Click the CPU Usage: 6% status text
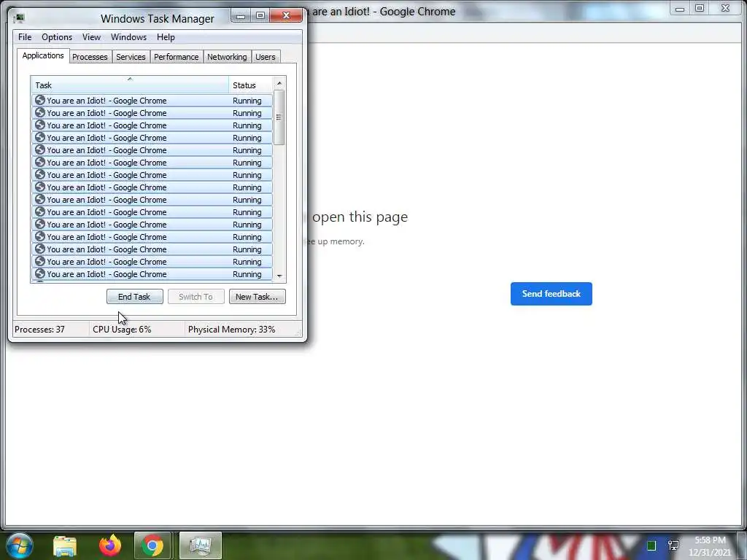 [x=122, y=330]
